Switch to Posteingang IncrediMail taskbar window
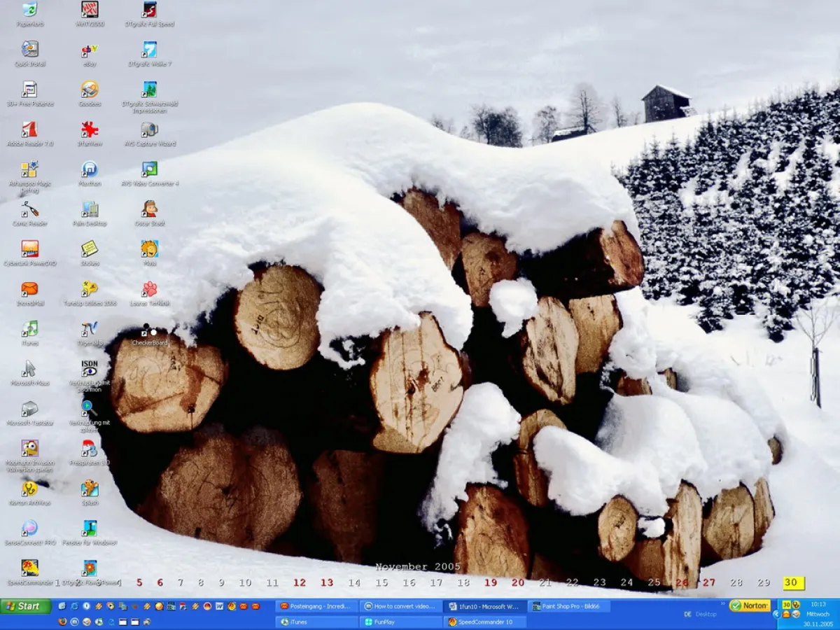This screenshot has width=840, height=630. [x=317, y=606]
